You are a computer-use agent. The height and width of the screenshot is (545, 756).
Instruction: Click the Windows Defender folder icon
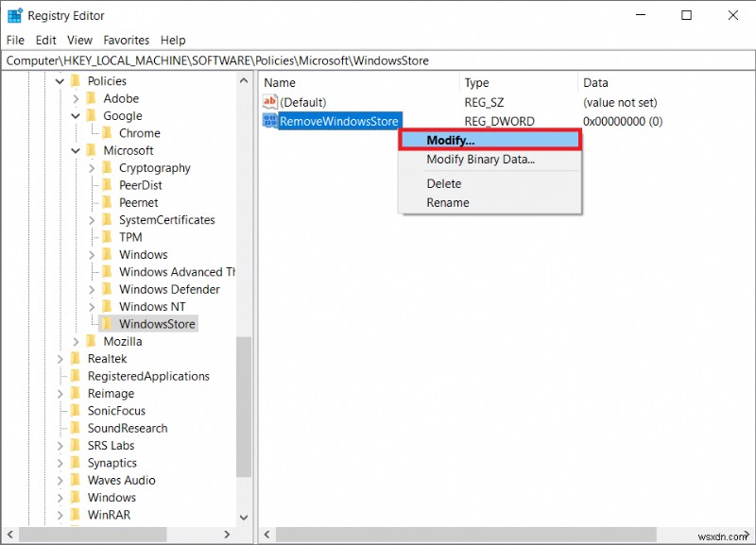[x=108, y=289]
